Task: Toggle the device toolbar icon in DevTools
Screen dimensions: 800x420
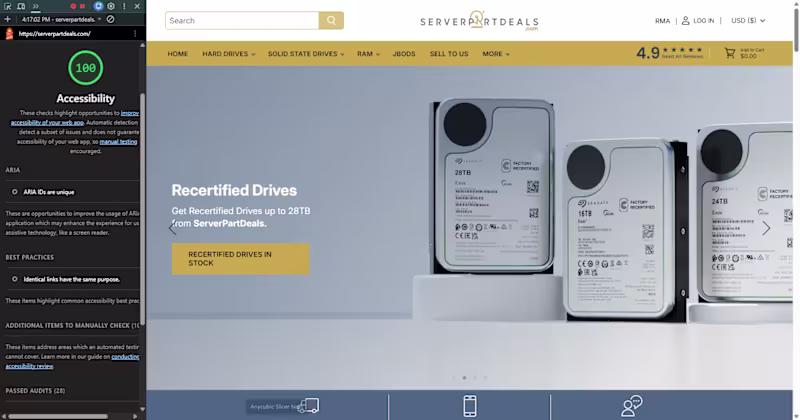Action: [x=21, y=6]
